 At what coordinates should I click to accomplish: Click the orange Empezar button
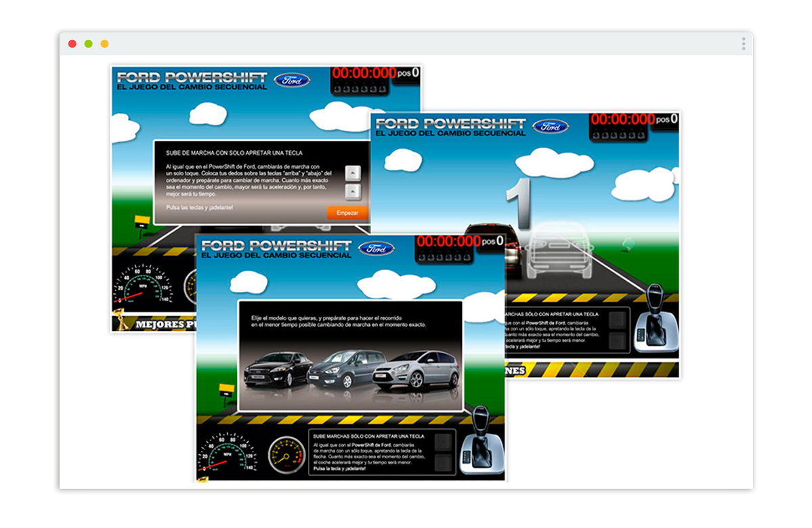[x=347, y=213]
